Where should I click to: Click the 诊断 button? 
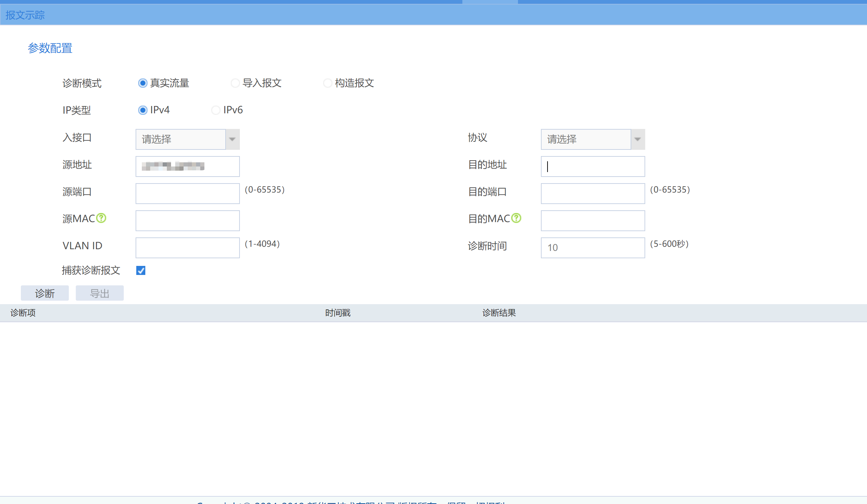45,293
